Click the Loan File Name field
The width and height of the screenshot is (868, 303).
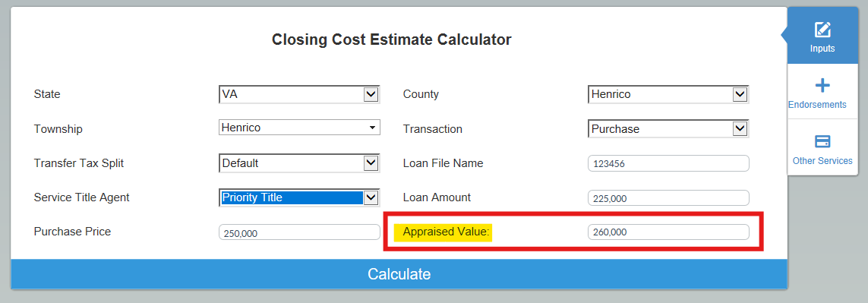(668, 163)
